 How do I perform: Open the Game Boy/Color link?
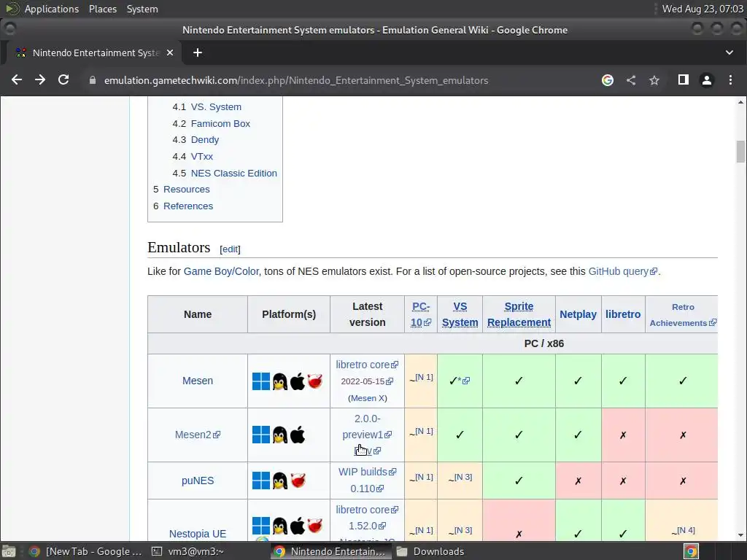221,271
